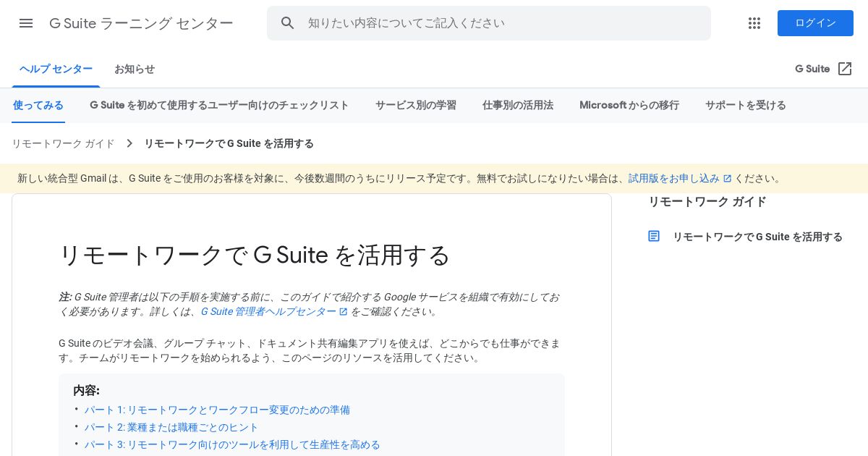Click external icon beside G Suite 管理者ヘルプセンター

[x=344, y=312]
